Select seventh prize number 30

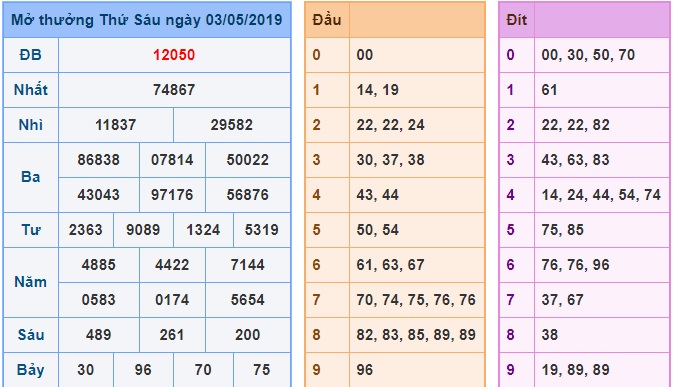85,370
